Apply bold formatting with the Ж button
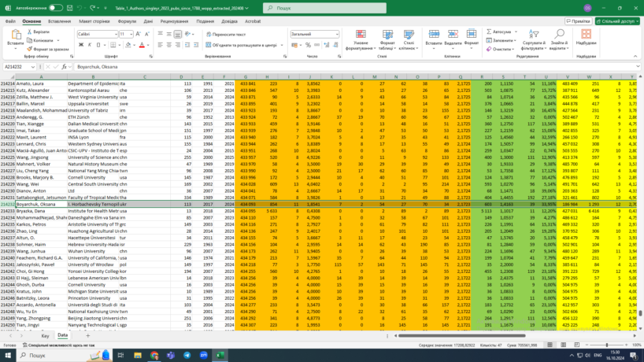Screen dimensions: 644x362 80,46
